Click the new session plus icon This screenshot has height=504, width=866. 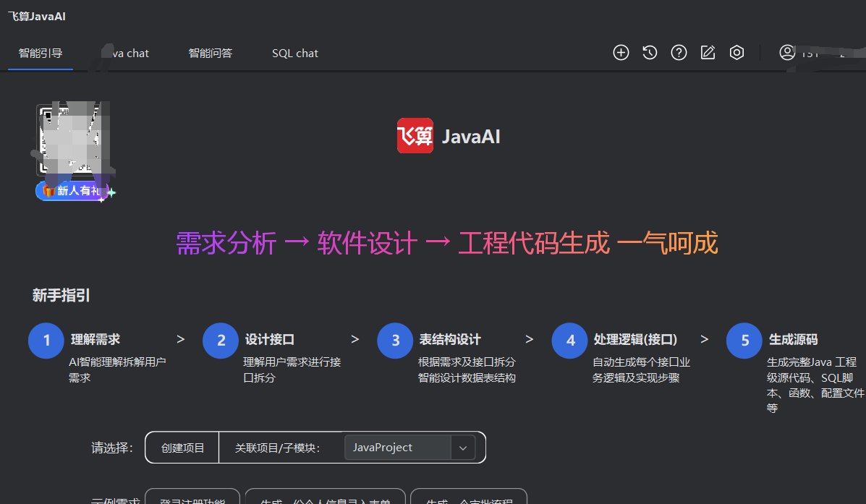tap(621, 53)
